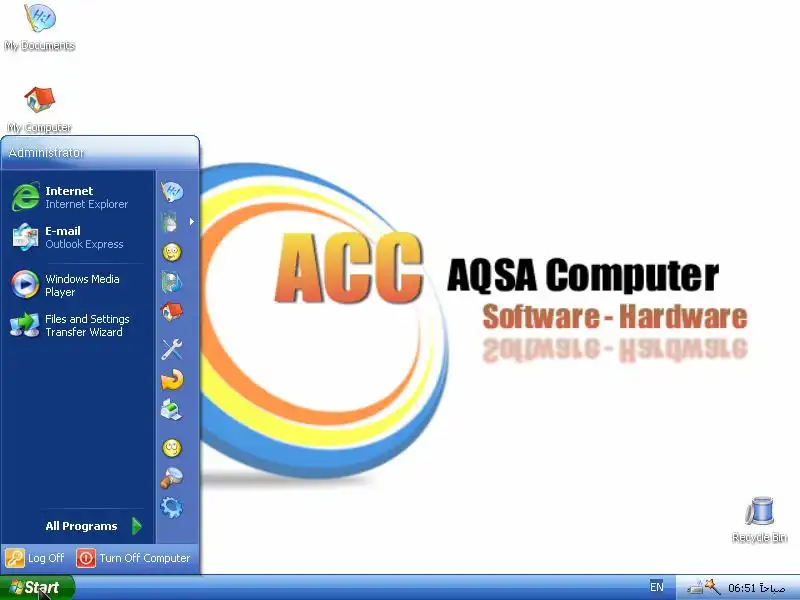Open the My Documents desktop icon
This screenshot has height=600, width=800.
pyautogui.click(x=39, y=28)
